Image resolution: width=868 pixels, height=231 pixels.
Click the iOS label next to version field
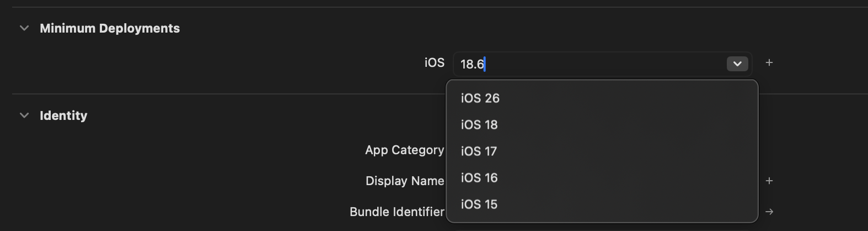coord(435,63)
